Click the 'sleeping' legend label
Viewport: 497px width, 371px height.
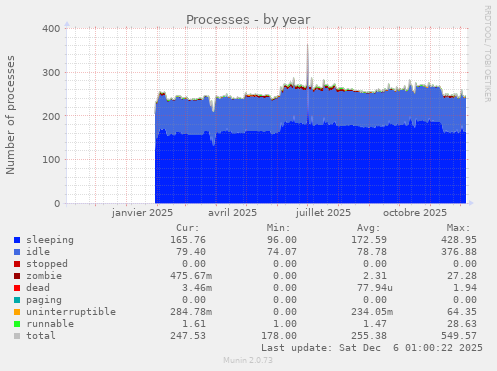coord(50,240)
